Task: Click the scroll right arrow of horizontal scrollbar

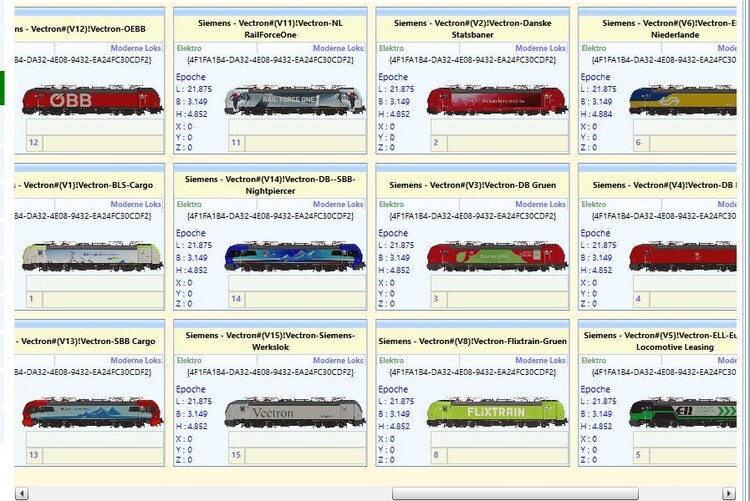Action: [x=728, y=493]
